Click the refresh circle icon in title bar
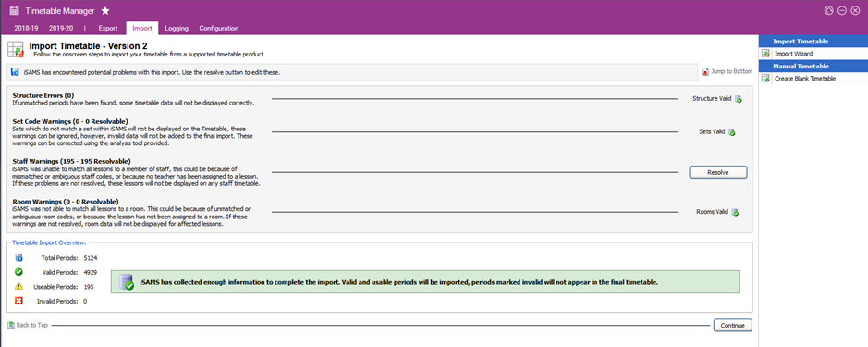The height and width of the screenshot is (347, 868). [828, 10]
